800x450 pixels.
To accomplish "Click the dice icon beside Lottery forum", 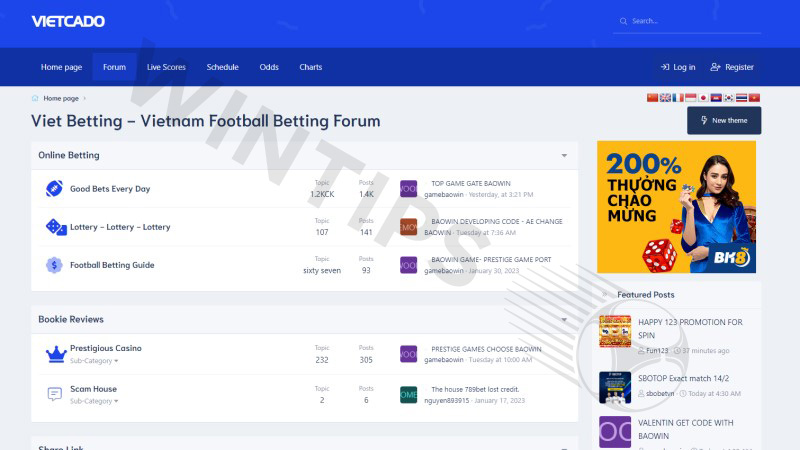I will [x=56, y=227].
